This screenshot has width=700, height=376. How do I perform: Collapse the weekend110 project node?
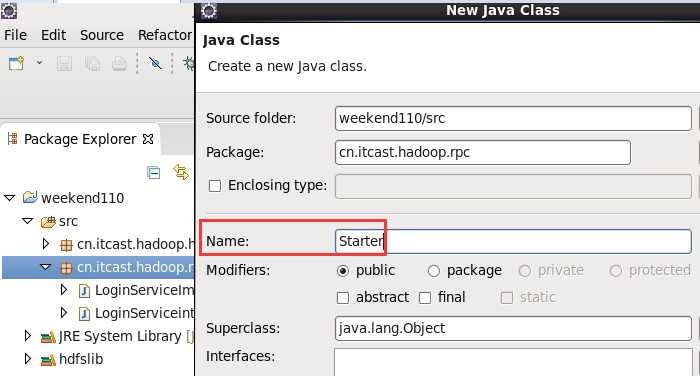(10, 198)
